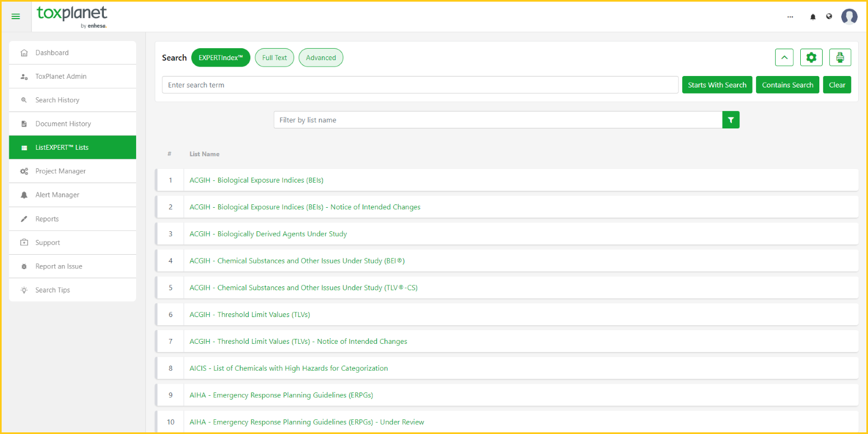Open the user profile avatar
Screen dimensions: 868x434
(x=849, y=16)
